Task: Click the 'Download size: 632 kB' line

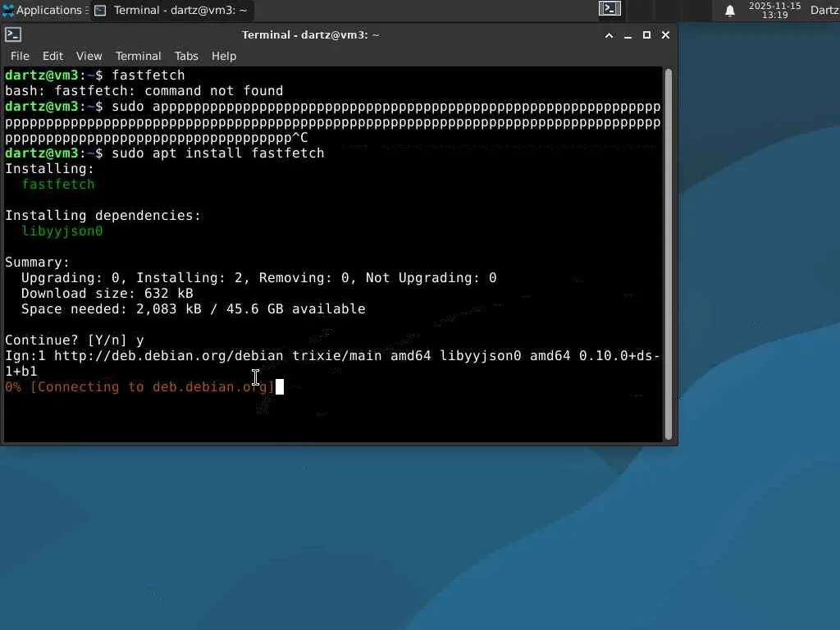Action: (107, 294)
